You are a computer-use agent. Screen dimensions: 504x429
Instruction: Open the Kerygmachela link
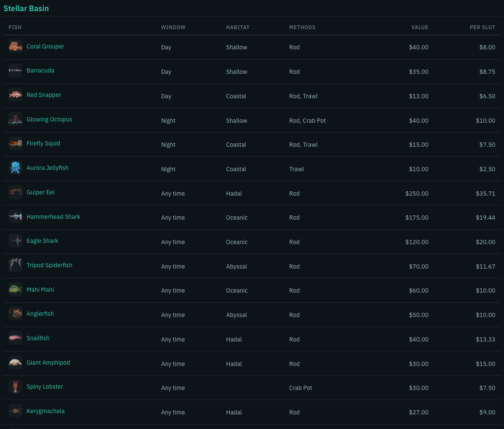click(x=45, y=411)
